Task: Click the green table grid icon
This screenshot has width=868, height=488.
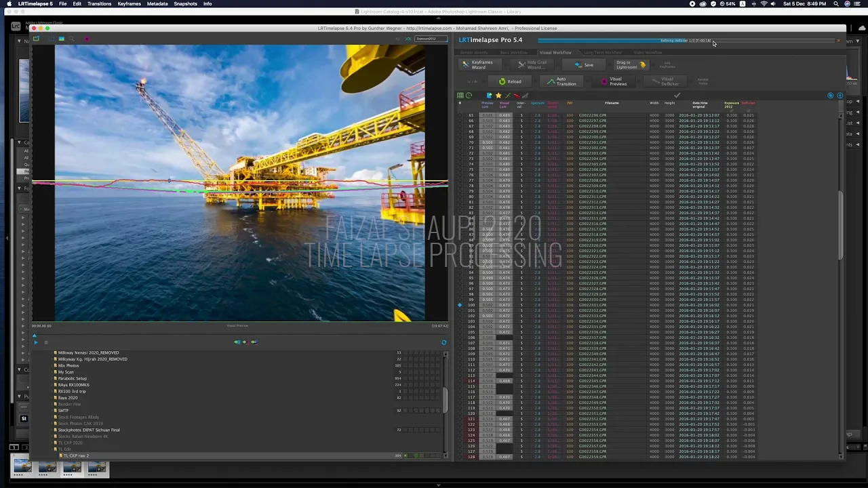Action: coord(460,96)
